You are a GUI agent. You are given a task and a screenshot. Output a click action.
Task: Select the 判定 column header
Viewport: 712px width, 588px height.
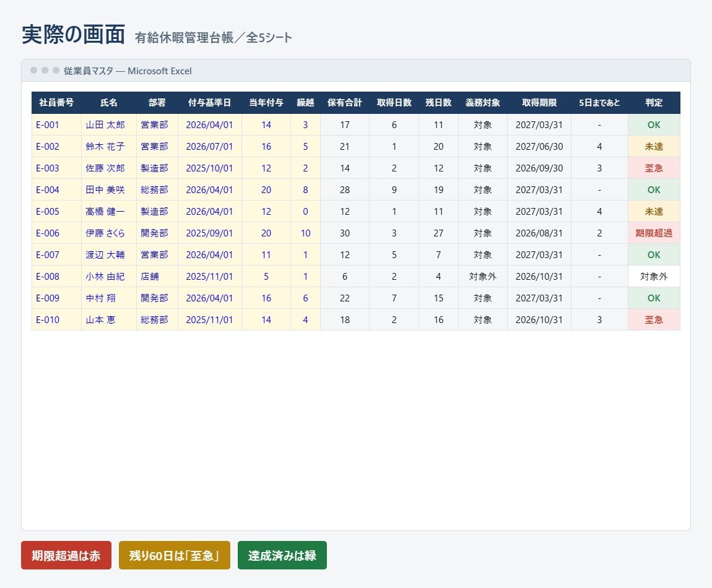(x=654, y=103)
